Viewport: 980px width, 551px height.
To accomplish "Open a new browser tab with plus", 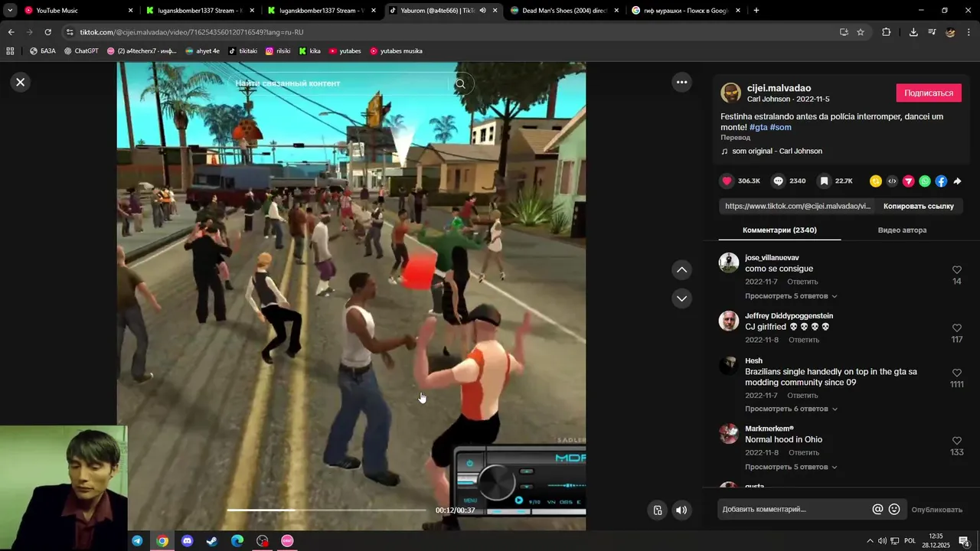I will (756, 11).
